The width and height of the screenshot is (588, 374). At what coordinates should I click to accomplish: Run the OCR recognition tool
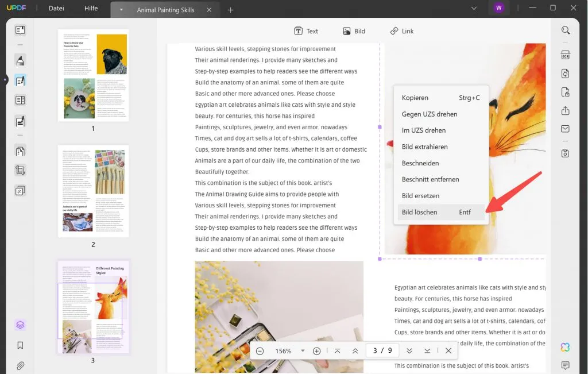[566, 55]
